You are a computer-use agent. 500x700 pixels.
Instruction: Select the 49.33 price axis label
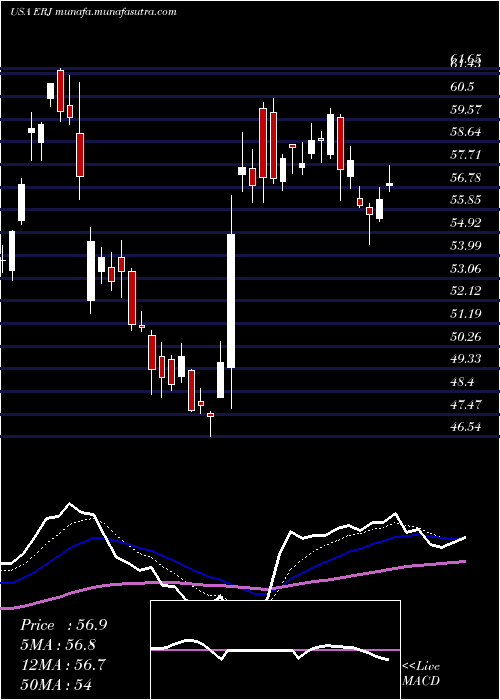466,359
